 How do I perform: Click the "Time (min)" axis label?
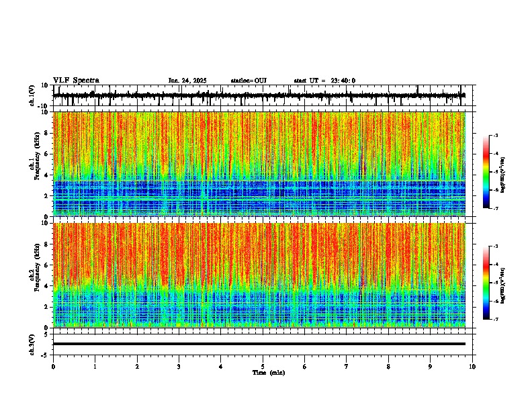tap(269, 373)
